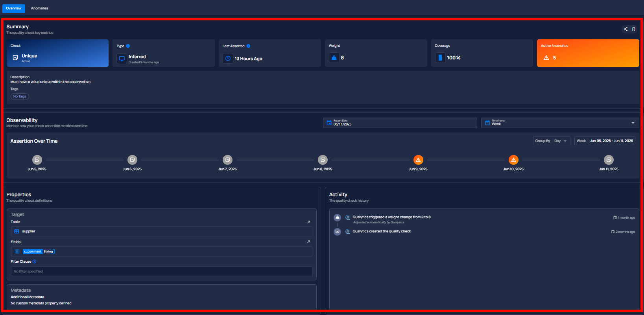
Task: Click the s_comment String field chip
Action: click(x=39, y=252)
